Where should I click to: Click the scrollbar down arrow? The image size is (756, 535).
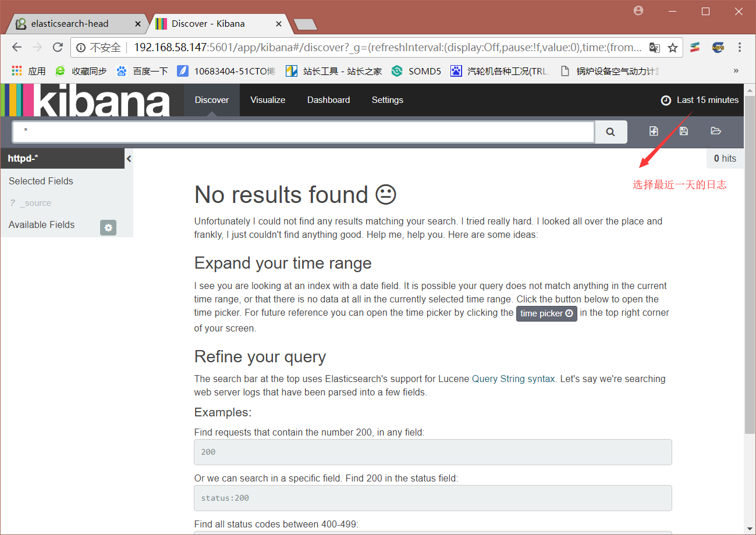tap(750, 528)
